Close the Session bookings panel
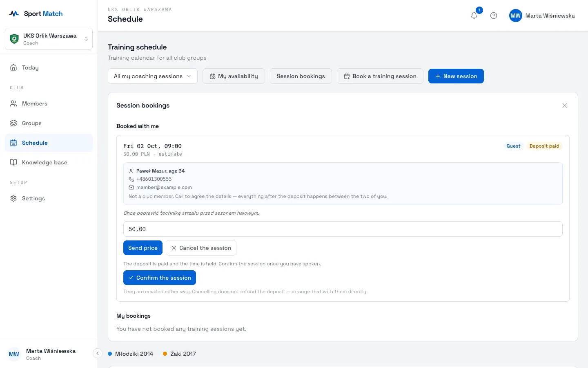 pos(565,105)
